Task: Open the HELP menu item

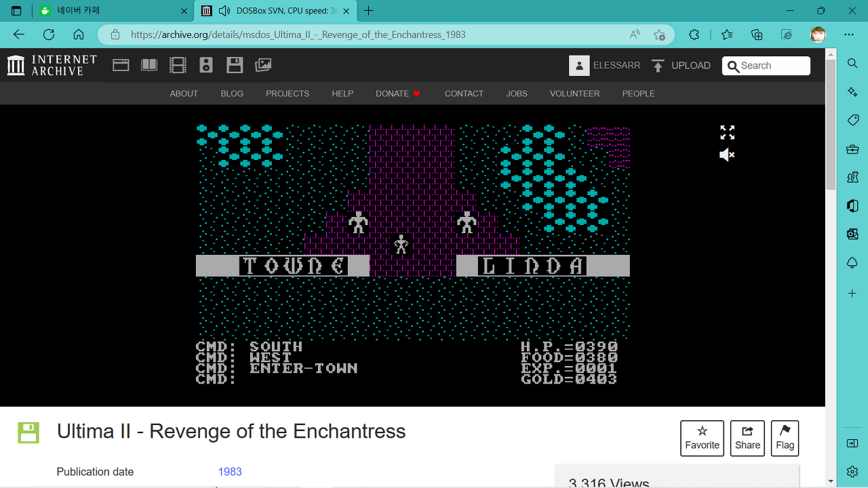Action: tap(342, 94)
